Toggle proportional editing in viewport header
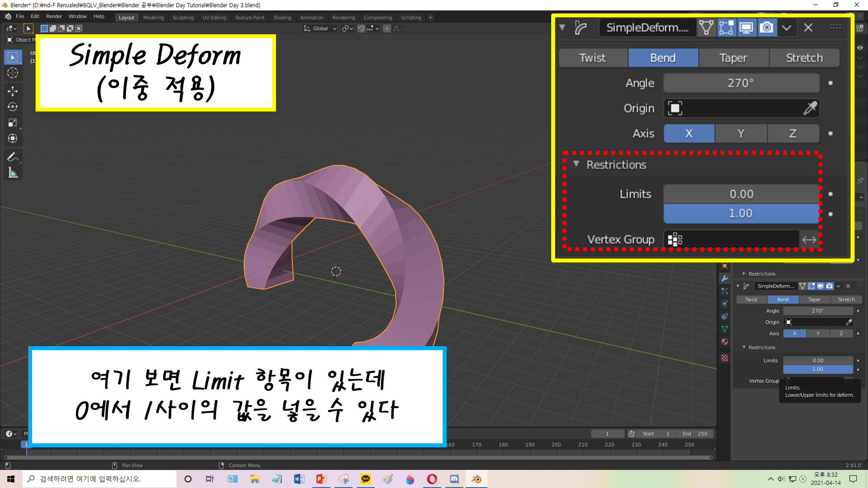This screenshot has width=868, height=488. [x=387, y=29]
